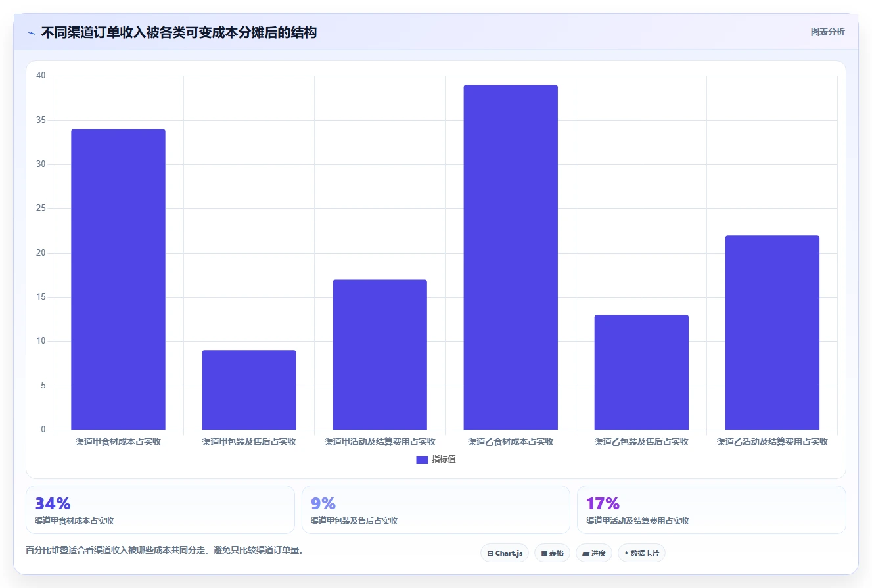Click the 渠道乙活动及结算费用占实收 bar

pyautogui.click(x=772, y=332)
